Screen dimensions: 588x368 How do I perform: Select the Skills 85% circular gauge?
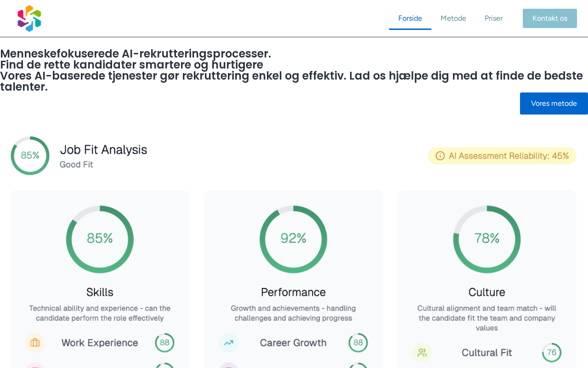pyautogui.click(x=100, y=239)
